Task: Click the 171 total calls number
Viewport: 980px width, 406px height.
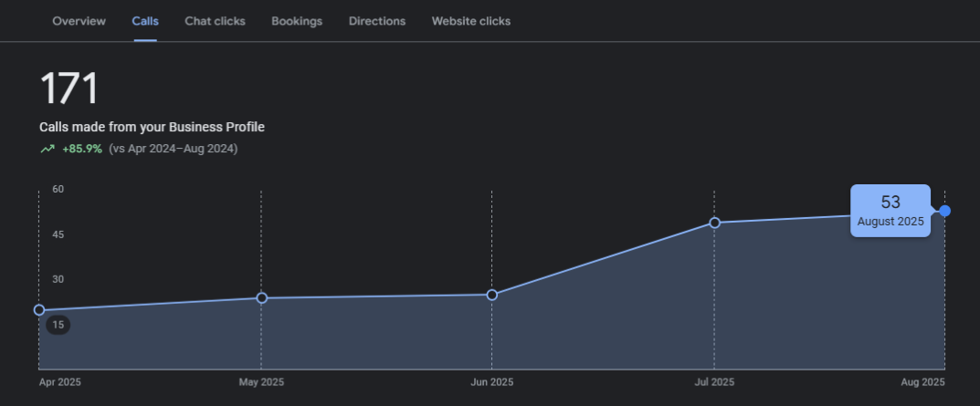Action: coord(69,89)
